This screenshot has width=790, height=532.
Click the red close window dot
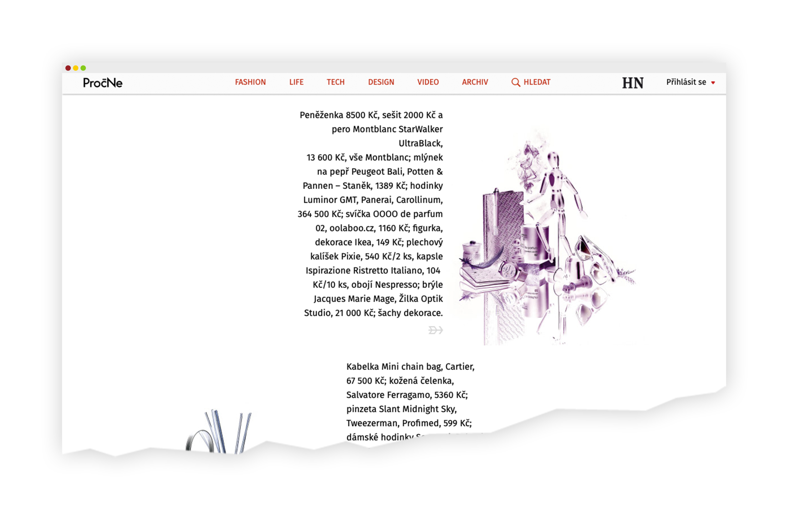(x=68, y=68)
